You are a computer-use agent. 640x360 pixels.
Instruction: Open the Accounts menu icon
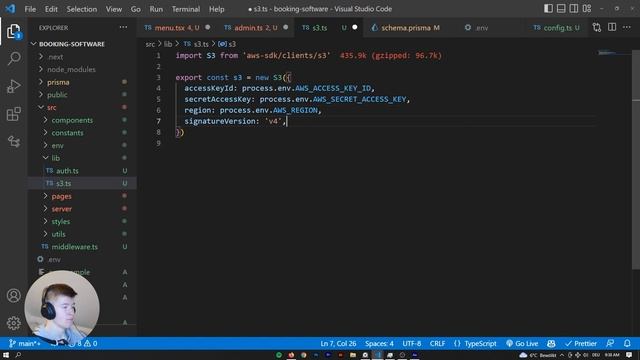tap(13, 296)
